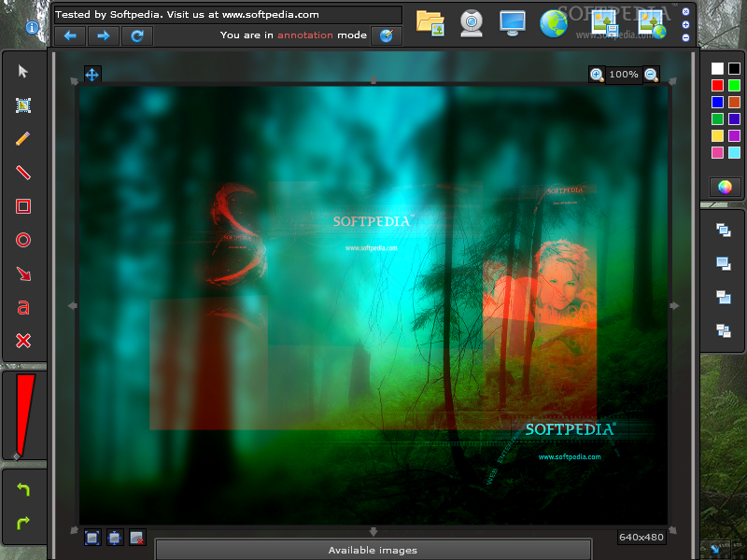Viewport: 747px width, 560px height.
Task: Click the fit-to-frame icon at bottom left
Action: click(x=92, y=538)
